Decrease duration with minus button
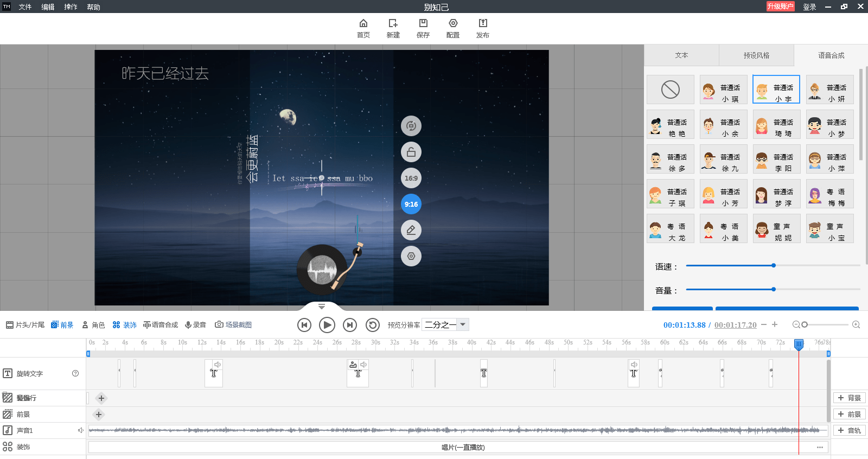 click(x=764, y=324)
